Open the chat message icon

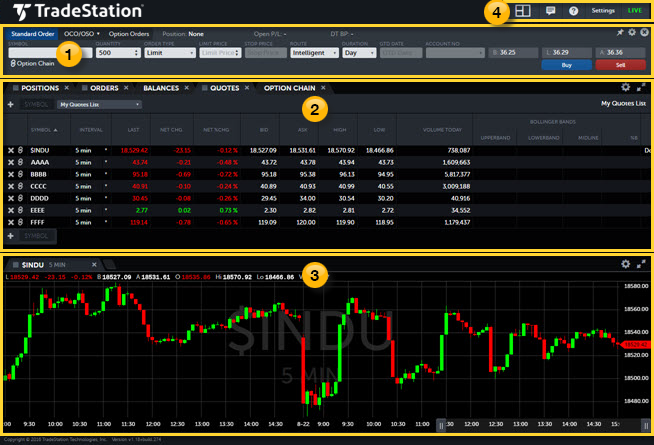(551, 11)
